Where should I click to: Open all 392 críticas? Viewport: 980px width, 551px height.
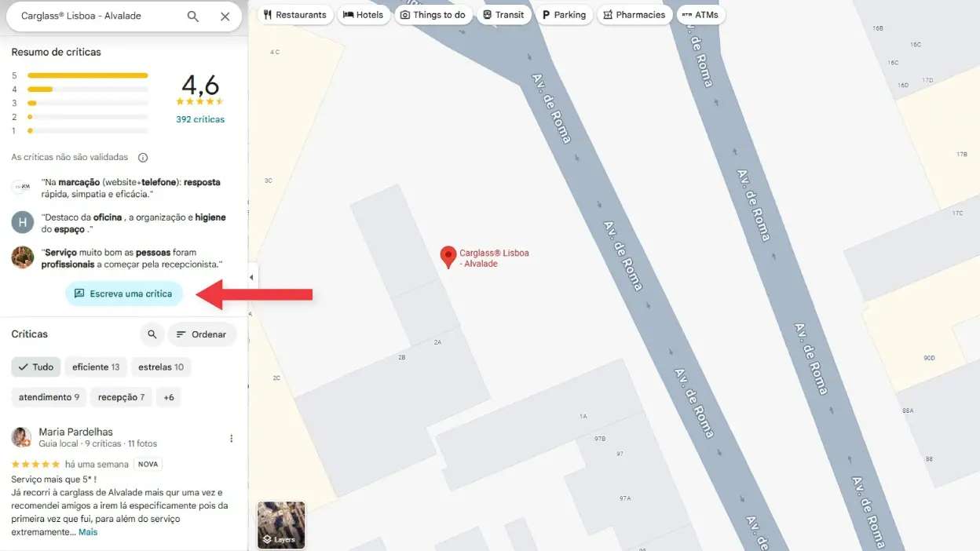(x=200, y=119)
